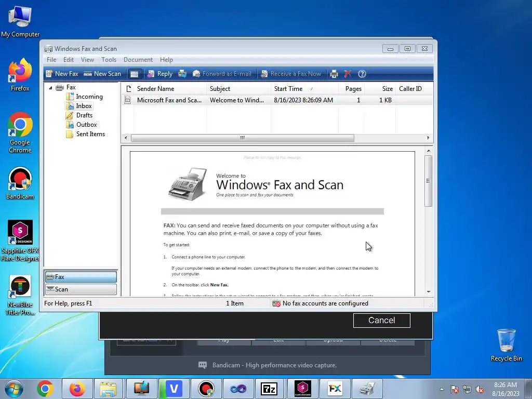Viewport: 532px width, 399px height.
Task: Toggle the preview pane toolbar icon
Action: click(x=135, y=74)
